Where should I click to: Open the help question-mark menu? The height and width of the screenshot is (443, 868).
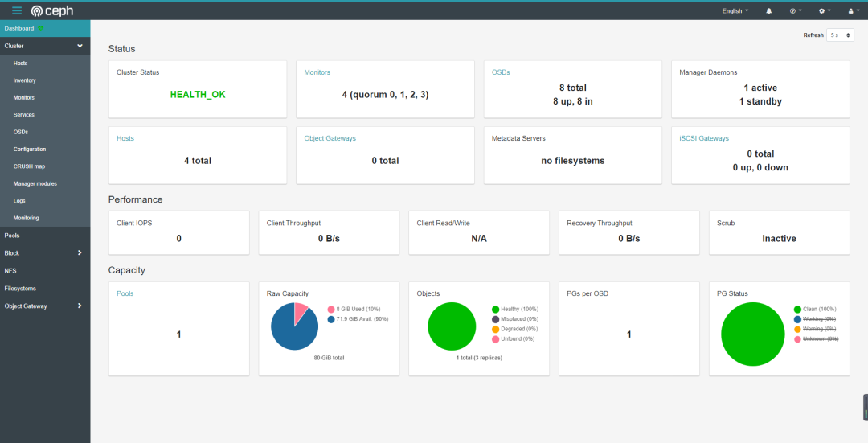(796, 11)
